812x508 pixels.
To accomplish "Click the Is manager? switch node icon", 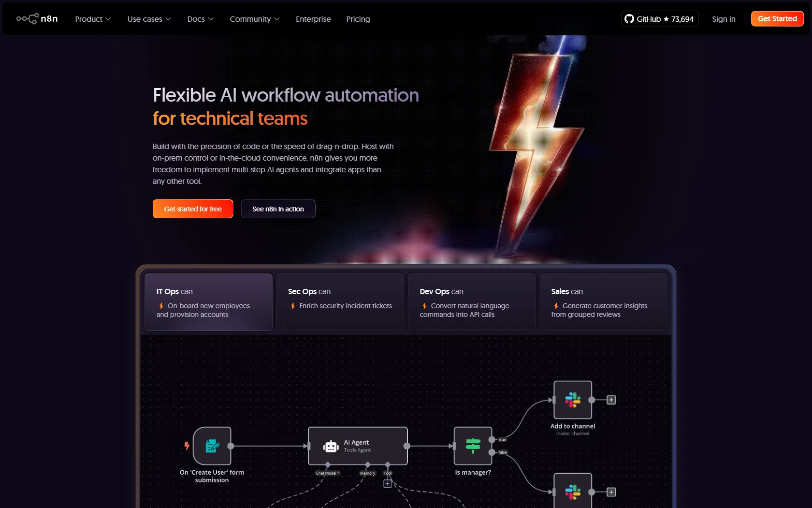I will (x=473, y=446).
